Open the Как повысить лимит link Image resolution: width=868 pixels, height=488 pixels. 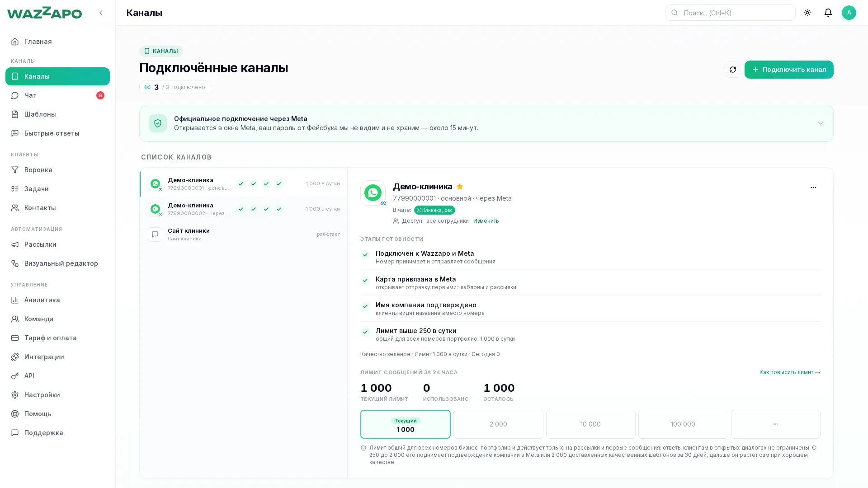790,372
